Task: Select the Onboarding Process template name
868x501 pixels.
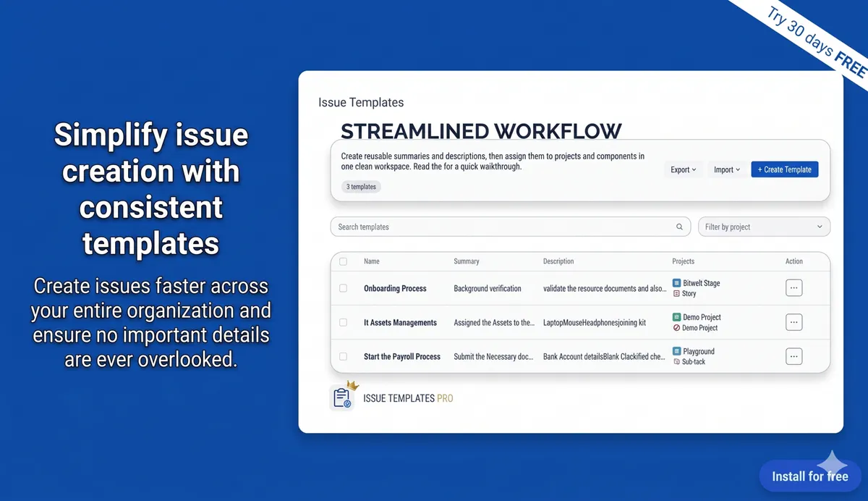Action: tap(395, 288)
